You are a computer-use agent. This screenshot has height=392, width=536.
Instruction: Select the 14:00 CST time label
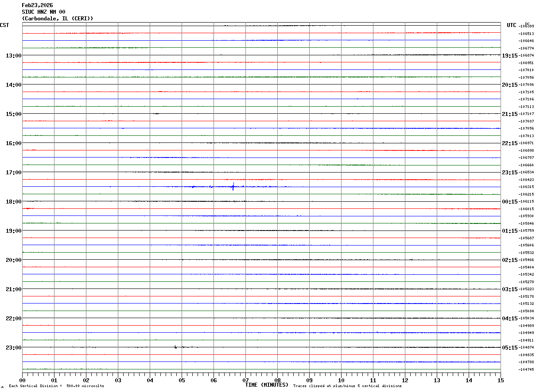[14, 85]
